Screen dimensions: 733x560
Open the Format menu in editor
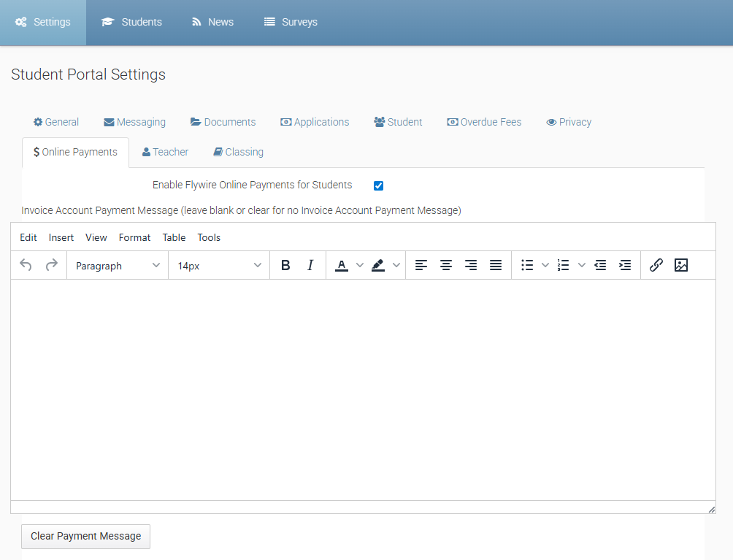point(134,237)
